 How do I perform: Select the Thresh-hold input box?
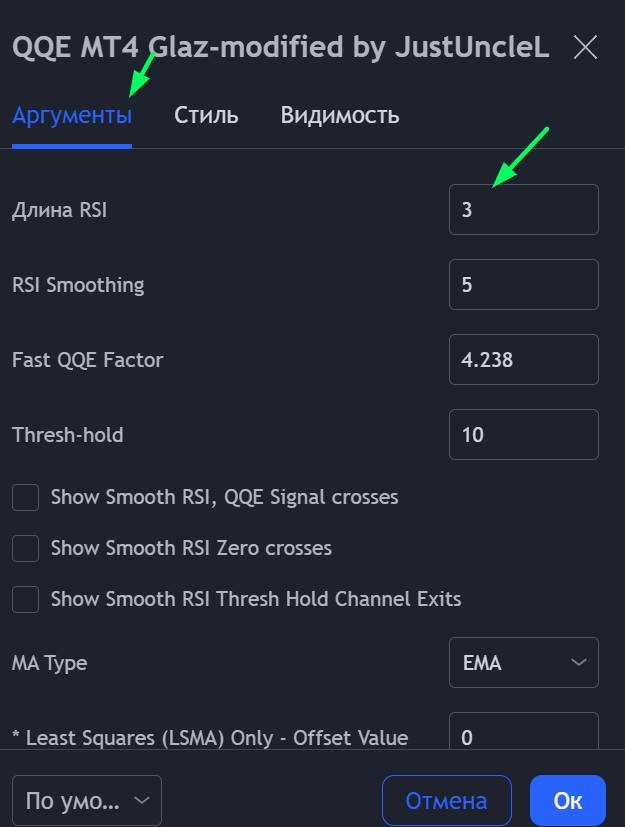(x=523, y=435)
